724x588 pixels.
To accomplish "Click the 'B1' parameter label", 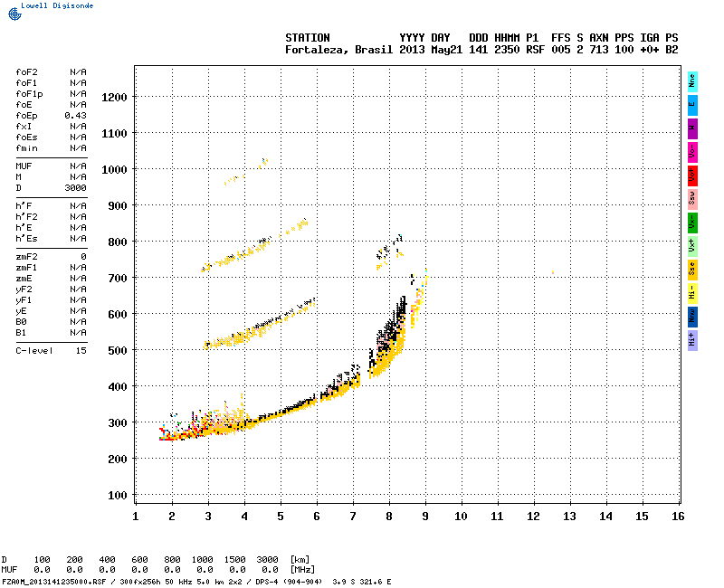I will coord(21,333).
